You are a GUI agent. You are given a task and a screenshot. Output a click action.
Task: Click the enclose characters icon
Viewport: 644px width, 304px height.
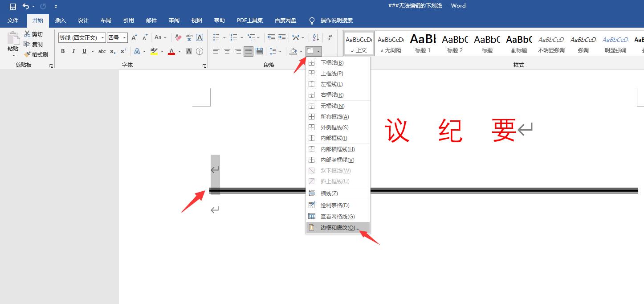[199, 51]
